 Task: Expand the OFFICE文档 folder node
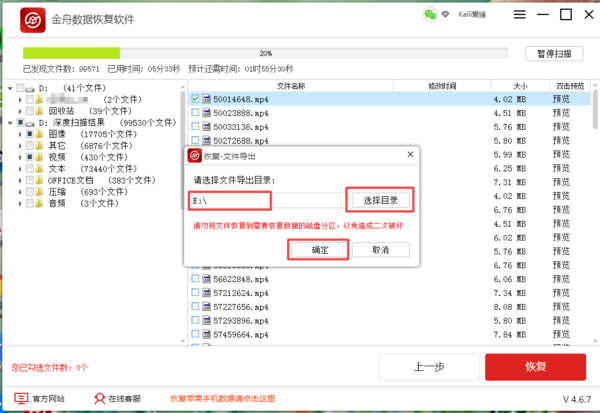pyautogui.click(x=19, y=181)
